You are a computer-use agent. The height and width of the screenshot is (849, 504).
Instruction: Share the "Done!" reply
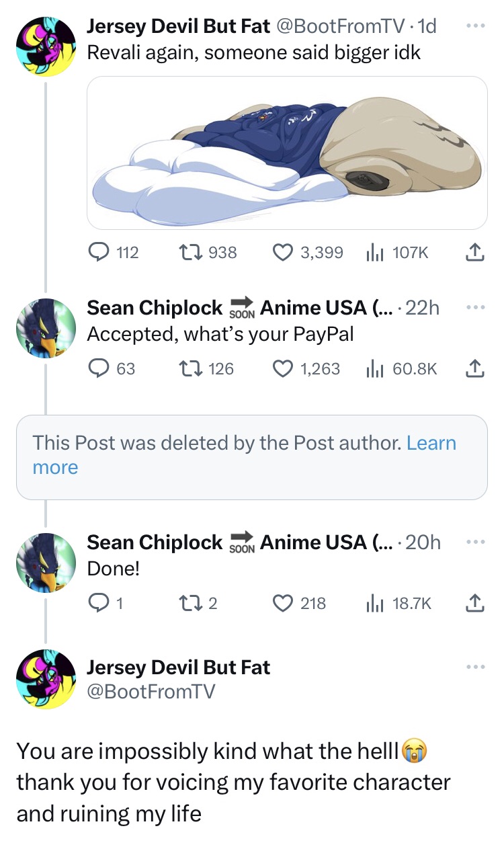(x=475, y=603)
